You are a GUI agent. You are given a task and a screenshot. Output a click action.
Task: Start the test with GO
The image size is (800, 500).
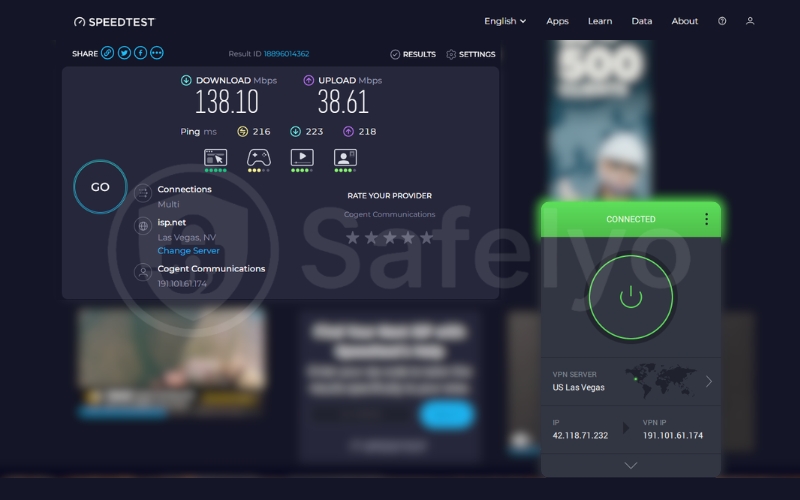100,187
